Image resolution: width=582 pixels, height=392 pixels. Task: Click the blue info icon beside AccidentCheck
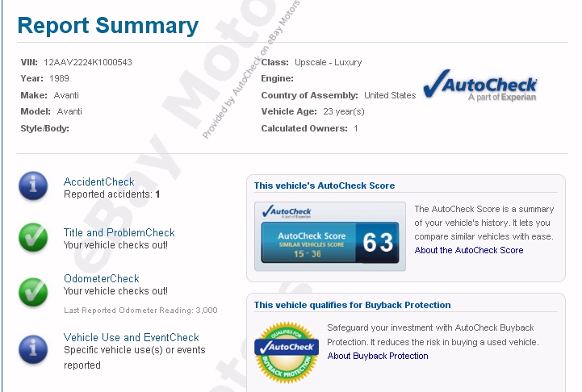pos(34,186)
